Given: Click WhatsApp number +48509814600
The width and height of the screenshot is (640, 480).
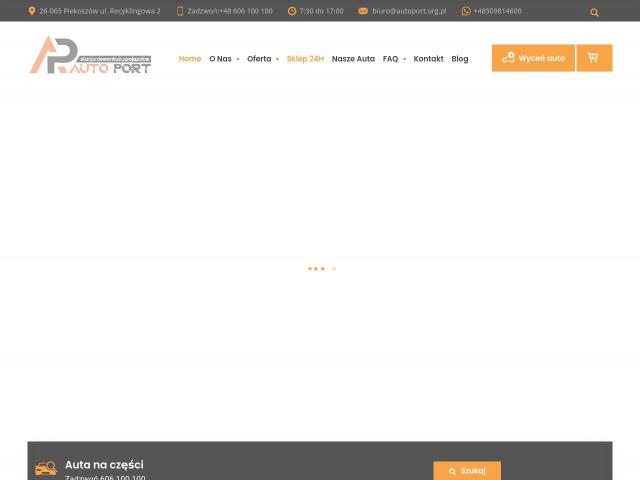Looking at the screenshot, I should point(497,11).
